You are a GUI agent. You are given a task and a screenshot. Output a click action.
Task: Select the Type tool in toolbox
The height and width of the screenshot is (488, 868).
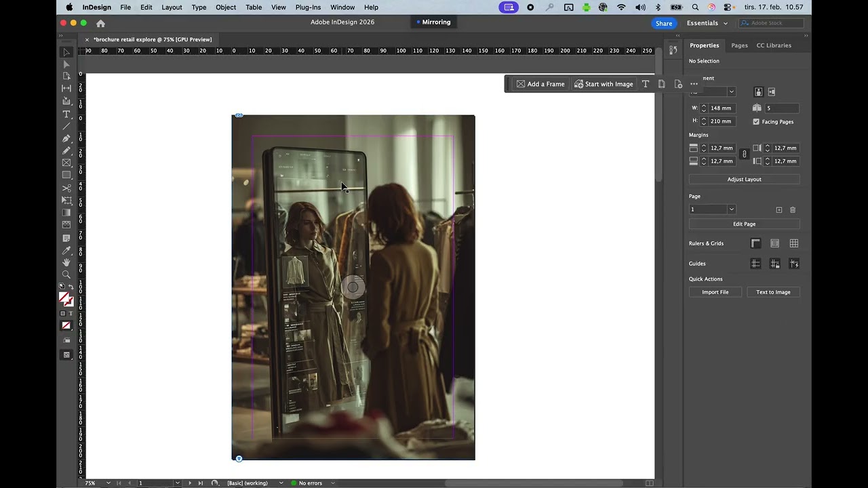coord(66,115)
